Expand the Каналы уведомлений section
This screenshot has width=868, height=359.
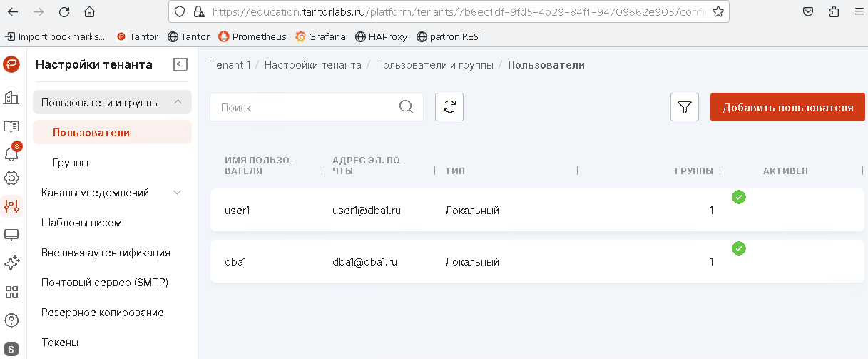click(178, 193)
